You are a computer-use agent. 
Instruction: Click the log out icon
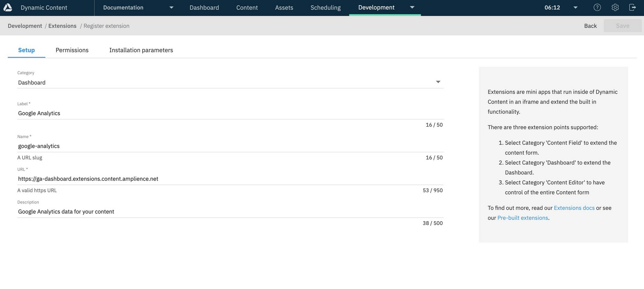coord(633,7)
